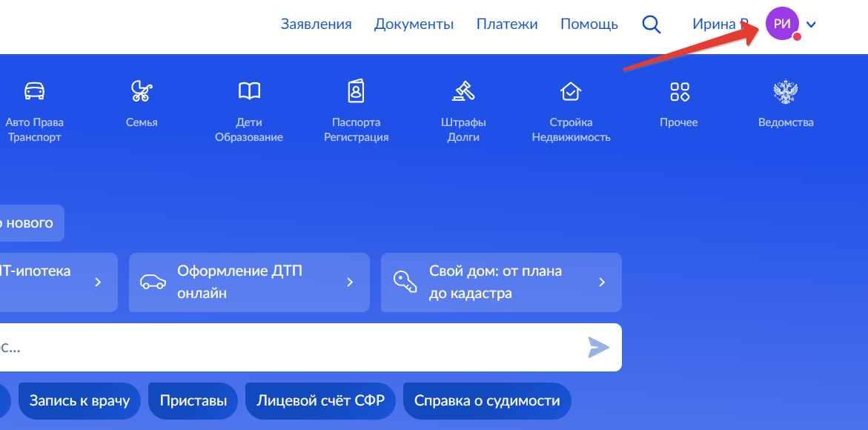Click the Оформление ДТП онлайн text

coord(239,282)
